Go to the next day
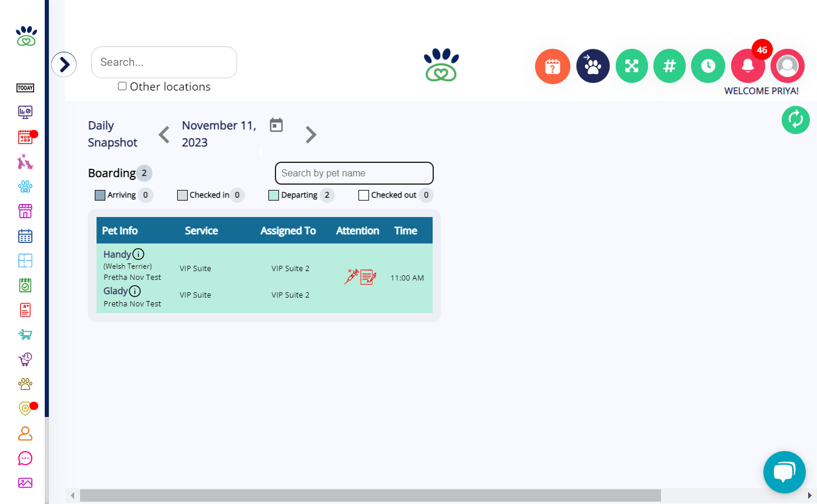Screen dimensions: 817x504 [311, 135]
